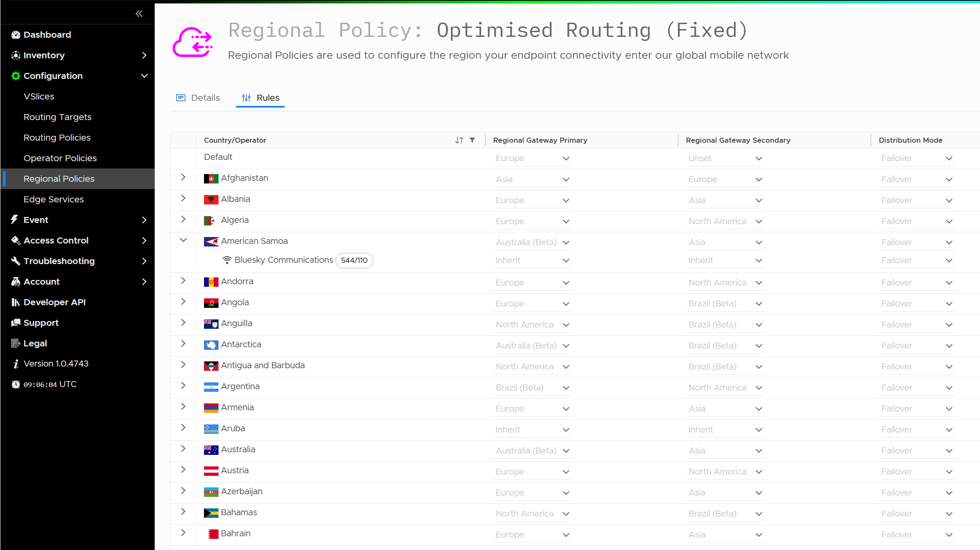
Task: Open the Albania Distribution Mode dropdown
Action: click(917, 200)
